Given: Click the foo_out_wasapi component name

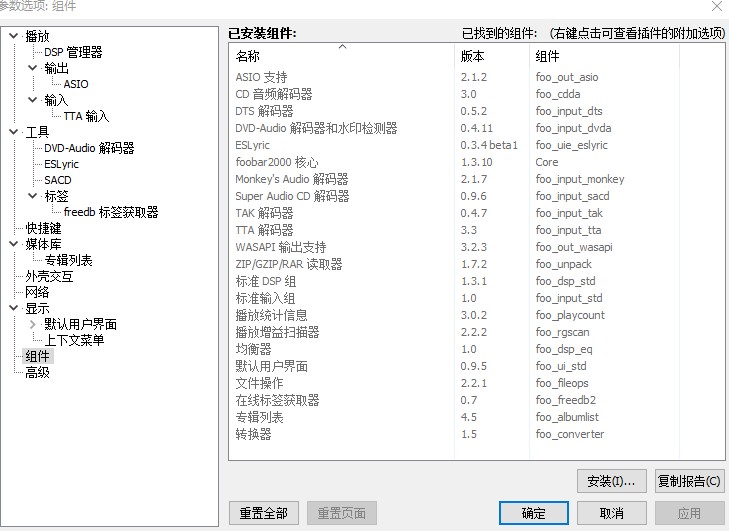Looking at the screenshot, I should 574,247.
